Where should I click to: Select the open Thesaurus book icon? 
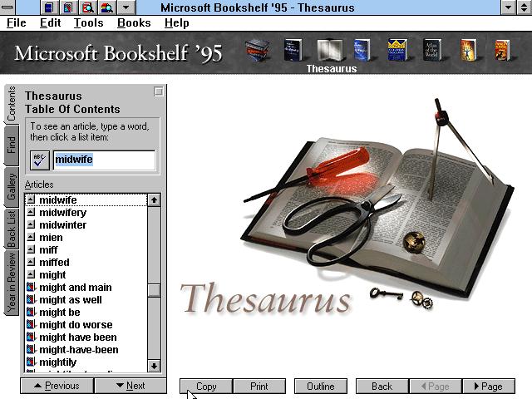point(329,50)
